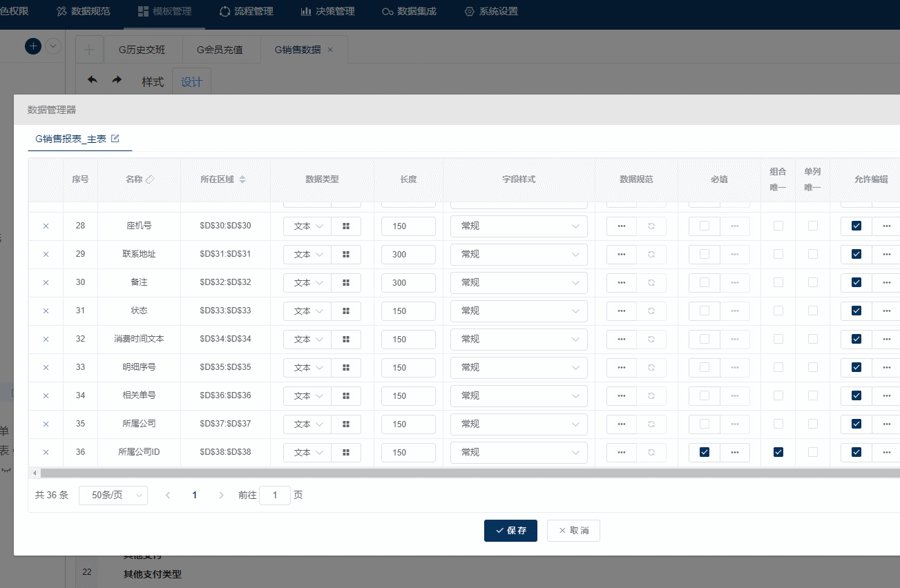
Task: Check 单列唯一 checkbox in 相关单号 row
Action: [813, 396]
